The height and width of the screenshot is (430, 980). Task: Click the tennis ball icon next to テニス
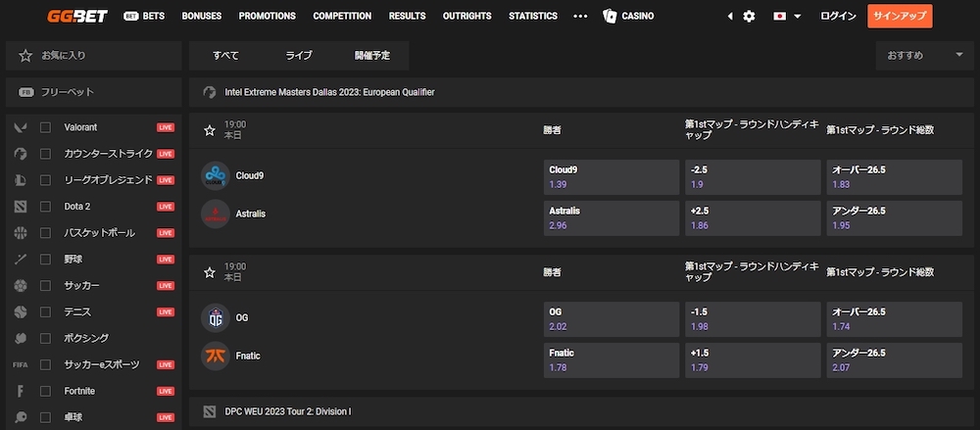[x=20, y=311]
